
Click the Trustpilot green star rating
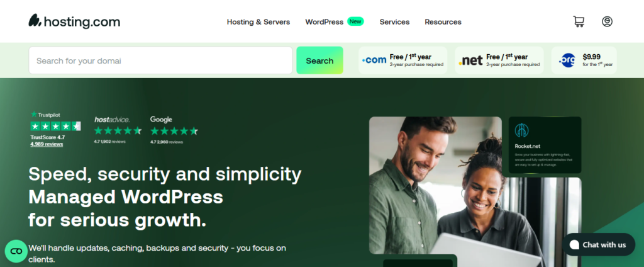55,127
